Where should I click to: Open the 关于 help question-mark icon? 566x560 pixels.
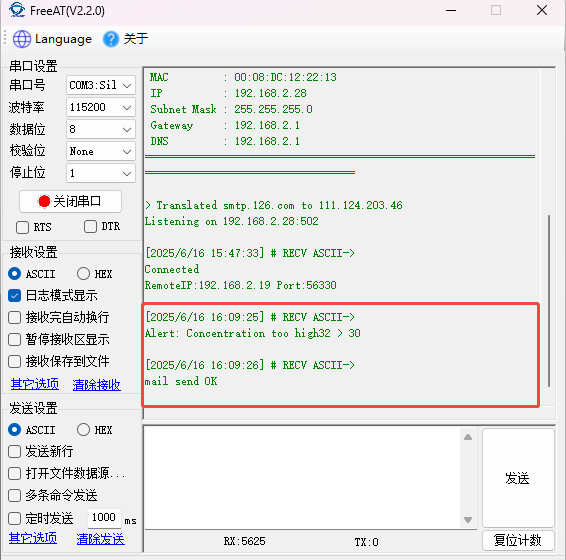tap(111, 39)
